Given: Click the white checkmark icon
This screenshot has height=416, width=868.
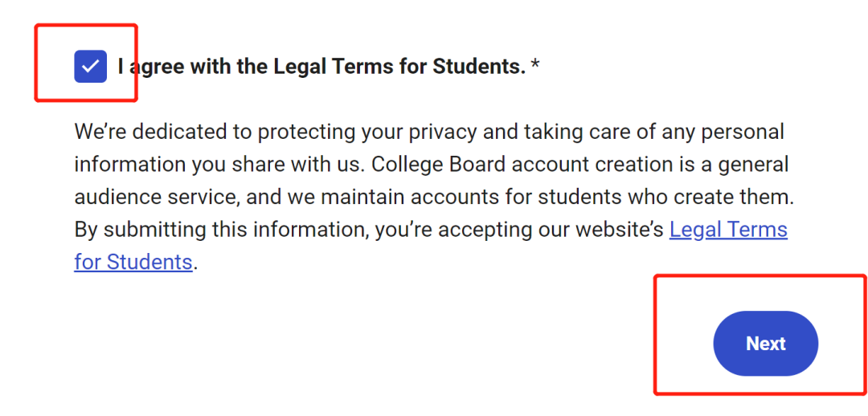Looking at the screenshot, I should [90, 67].
